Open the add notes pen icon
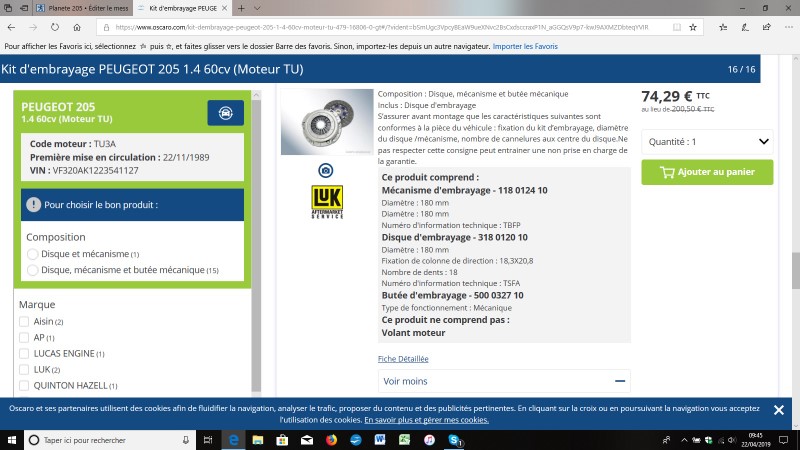This screenshot has width=800, height=450. point(745,27)
